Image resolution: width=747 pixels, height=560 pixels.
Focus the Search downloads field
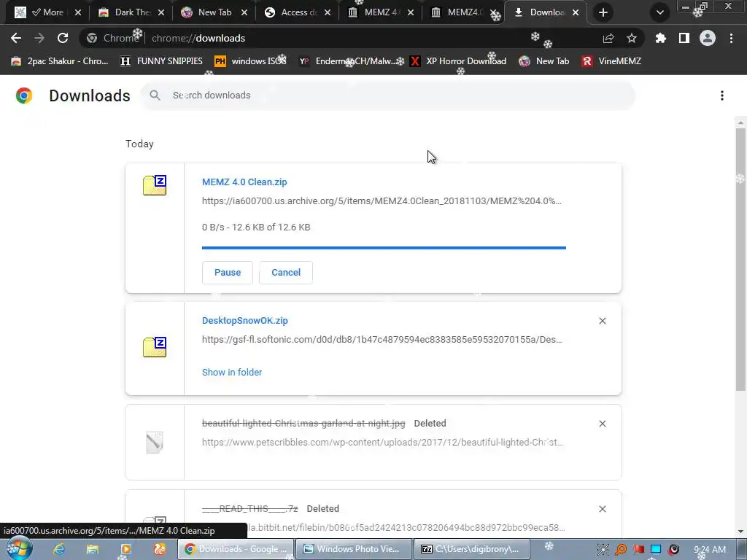pos(387,96)
